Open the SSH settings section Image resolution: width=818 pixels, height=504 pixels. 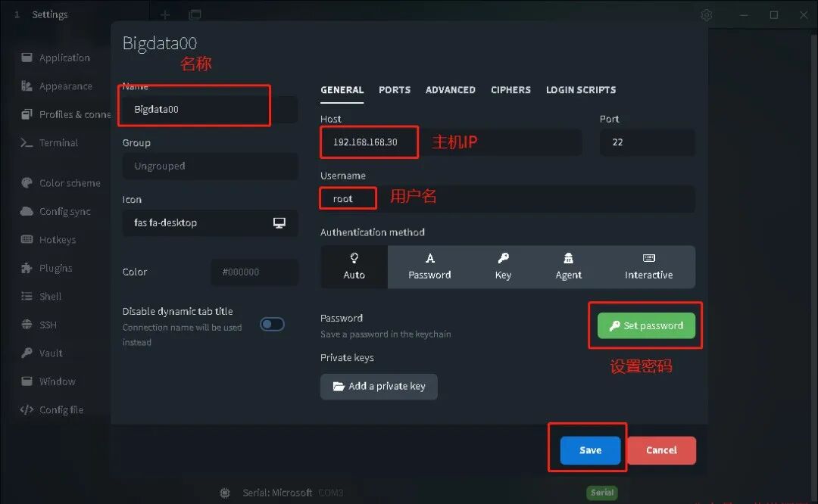click(39, 325)
